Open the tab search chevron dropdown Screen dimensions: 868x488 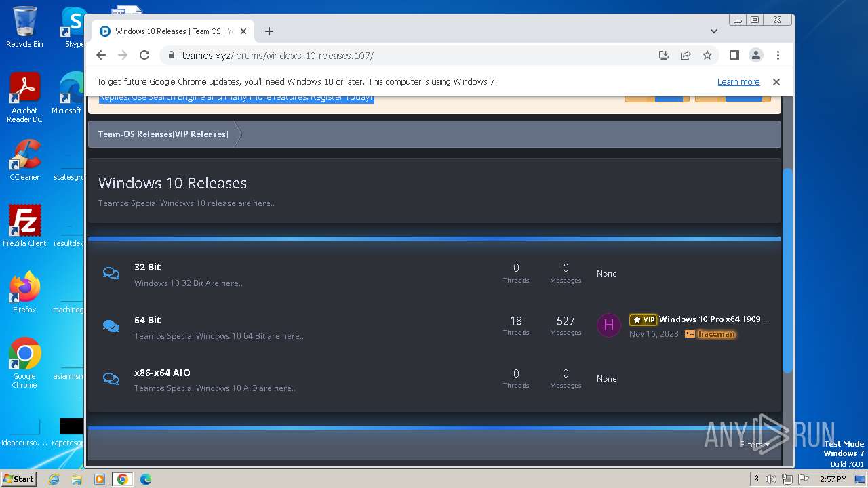[714, 31]
